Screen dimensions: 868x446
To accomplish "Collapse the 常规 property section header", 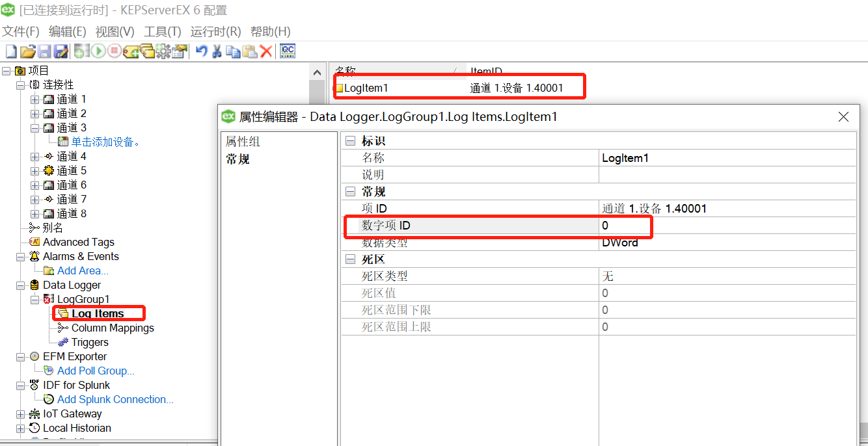I will tap(351, 192).
